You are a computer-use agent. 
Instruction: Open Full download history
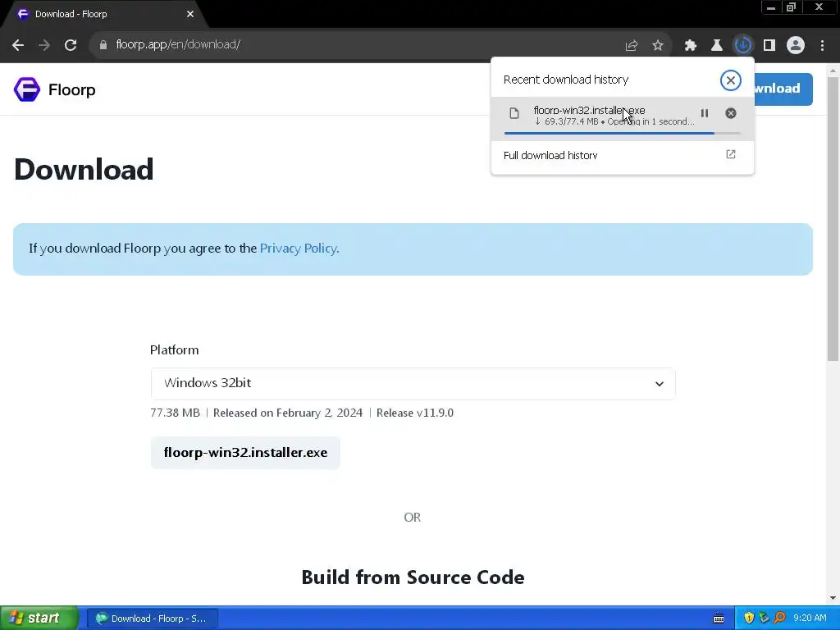coord(622,155)
